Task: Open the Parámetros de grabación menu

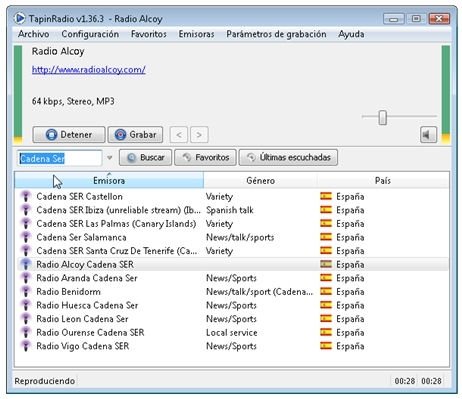Action: (276, 34)
